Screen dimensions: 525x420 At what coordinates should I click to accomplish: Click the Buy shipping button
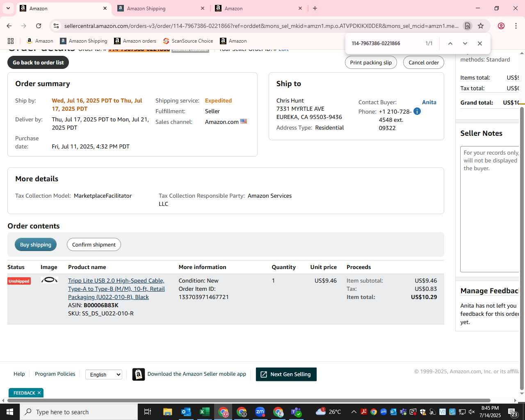[x=36, y=244]
